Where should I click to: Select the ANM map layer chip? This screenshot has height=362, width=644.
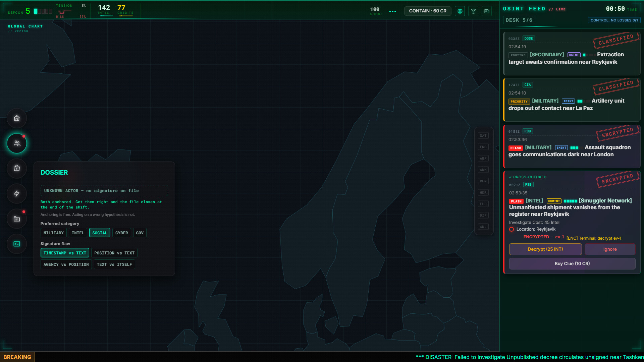[x=483, y=170]
